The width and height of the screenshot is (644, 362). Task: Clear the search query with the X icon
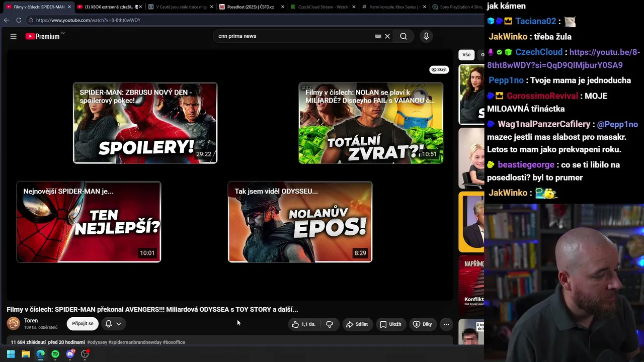[x=387, y=36]
